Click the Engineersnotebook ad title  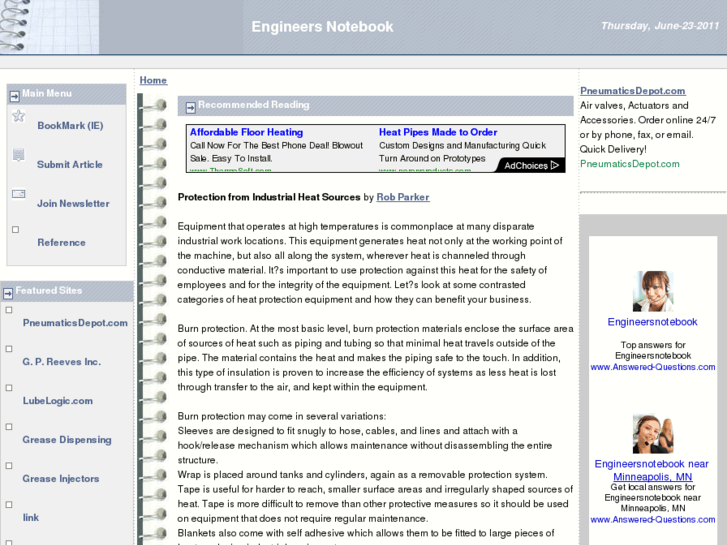point(652,322)
